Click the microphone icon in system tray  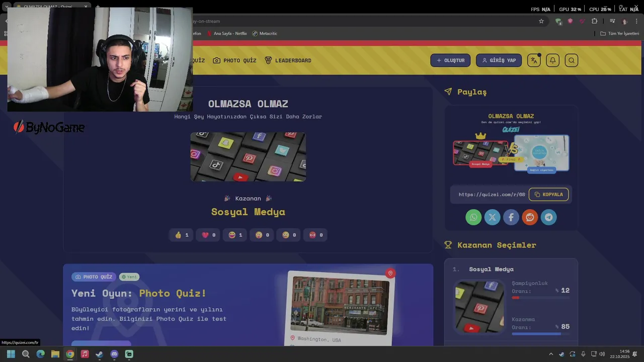[583, 354]
